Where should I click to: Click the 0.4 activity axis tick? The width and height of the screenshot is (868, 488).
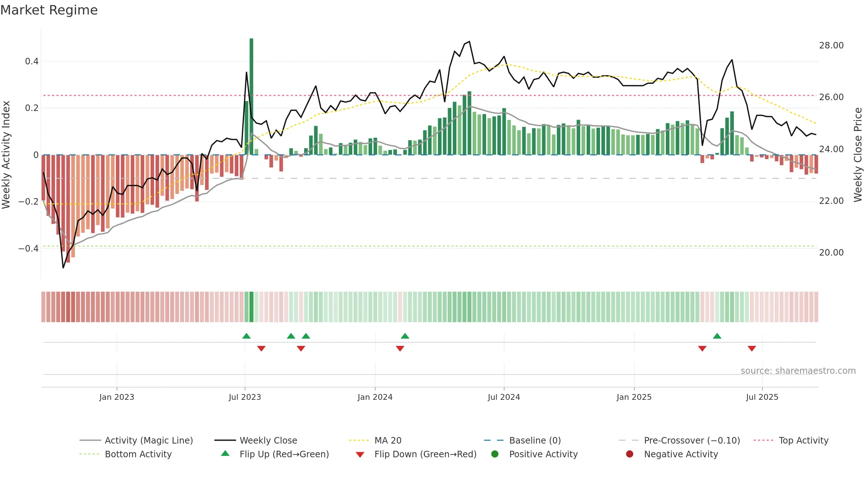pyautogui.click(x=32, y=61)
